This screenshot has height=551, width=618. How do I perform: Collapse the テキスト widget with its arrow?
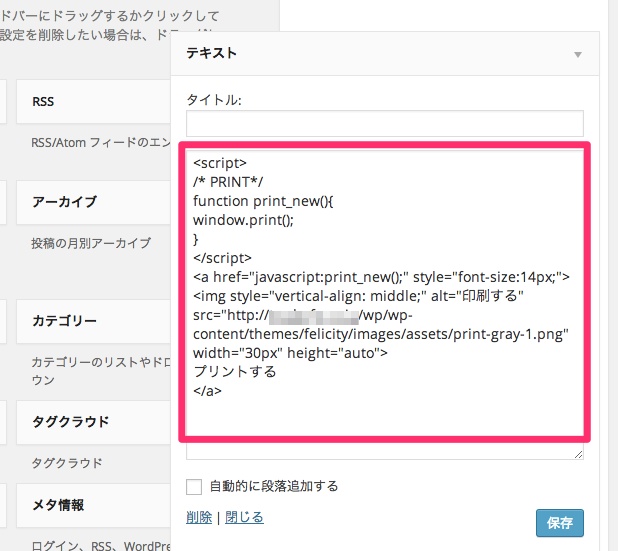pos(578,54)
